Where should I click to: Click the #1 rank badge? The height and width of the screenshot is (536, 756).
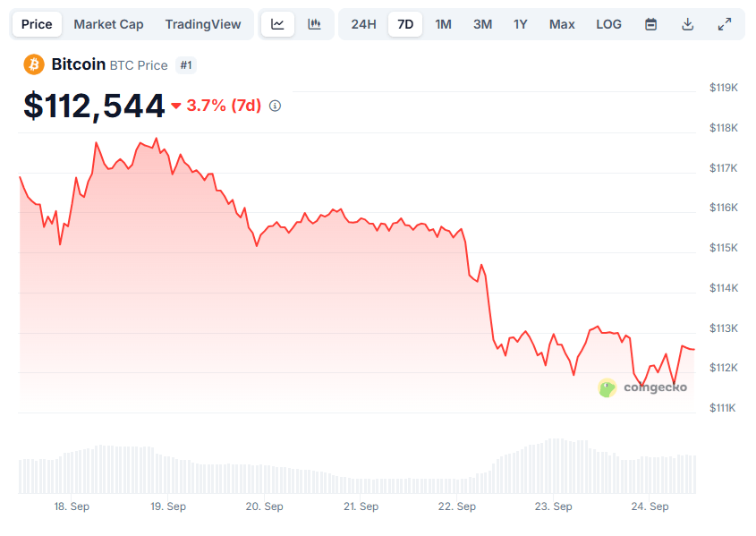coord(186,64)
